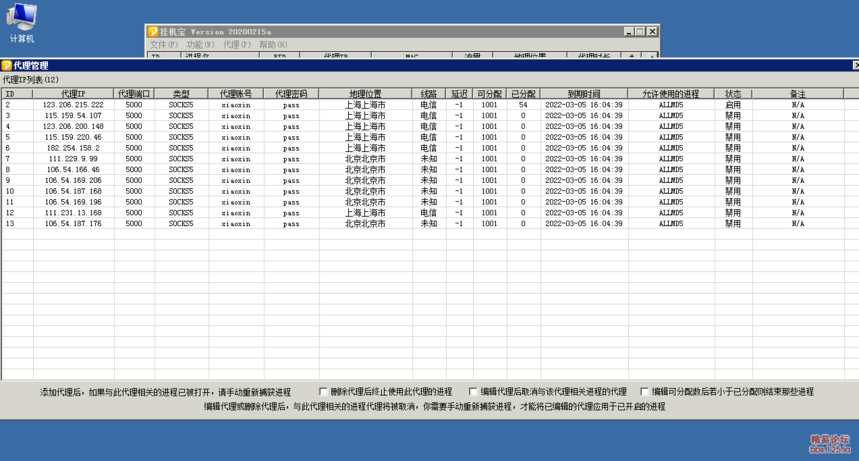Sort by the 地理位置 column header
Screen dimensions: 859x461
(365, 94)
